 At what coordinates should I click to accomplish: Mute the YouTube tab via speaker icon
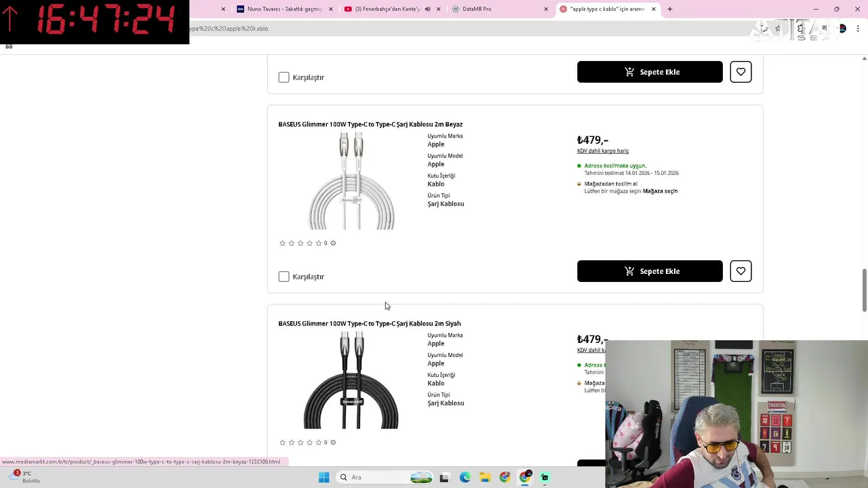427,9
